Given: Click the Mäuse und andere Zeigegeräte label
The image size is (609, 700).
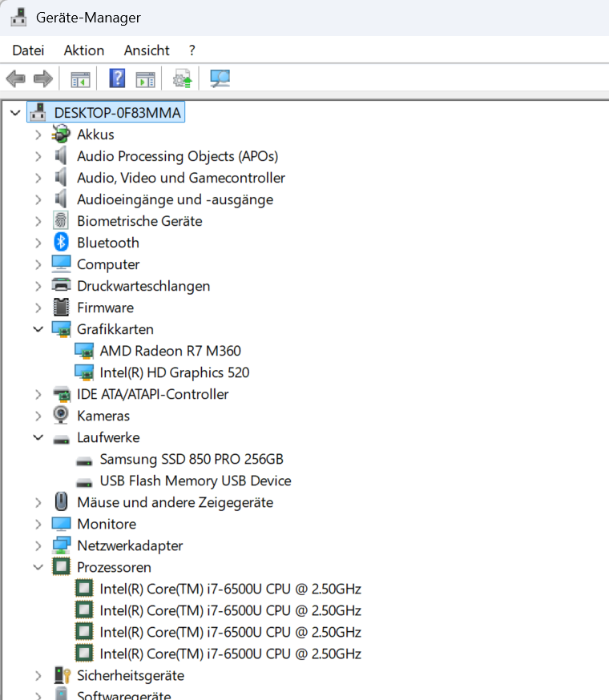Looking at the screenshot, I should tap(175, 502).
